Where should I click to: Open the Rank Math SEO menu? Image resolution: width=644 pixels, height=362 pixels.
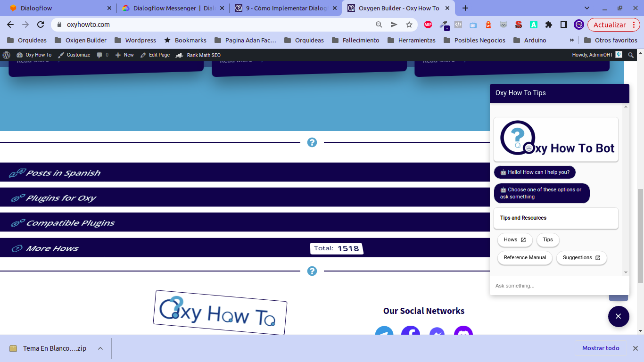198,55
